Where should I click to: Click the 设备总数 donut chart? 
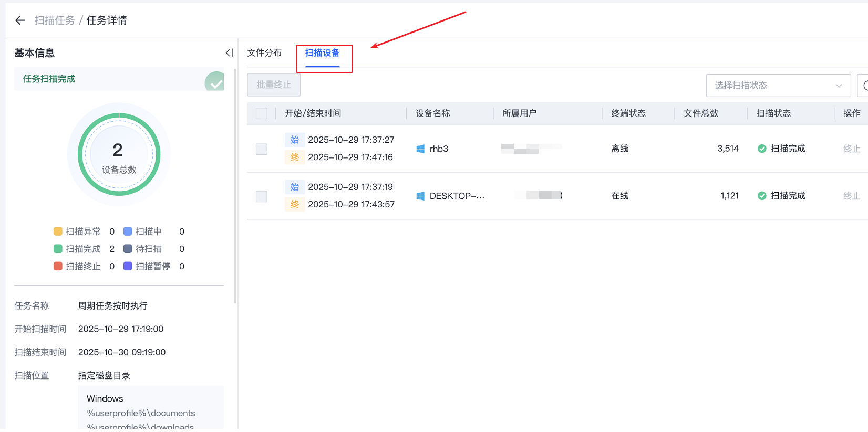click(119, 154)
